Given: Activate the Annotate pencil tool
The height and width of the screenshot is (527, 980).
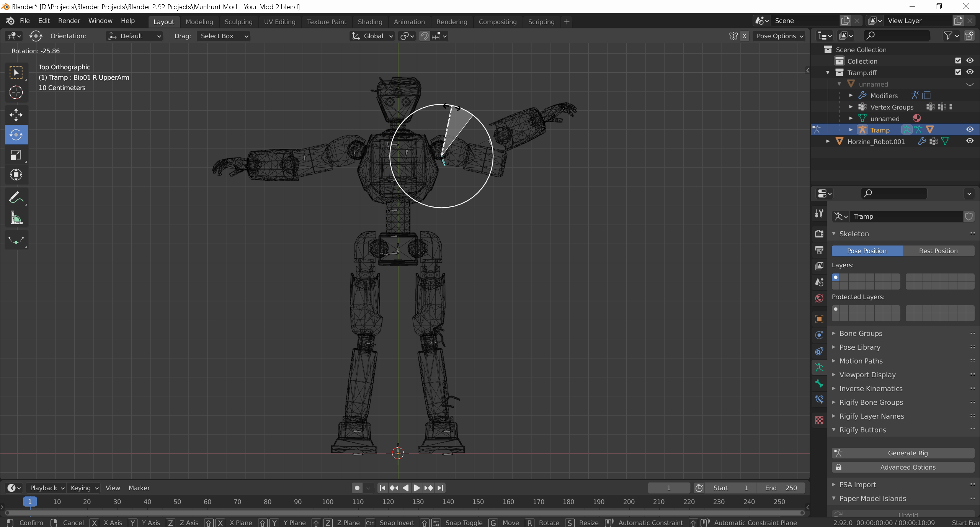Looking at the screenshot, I should tap(16, 198).
